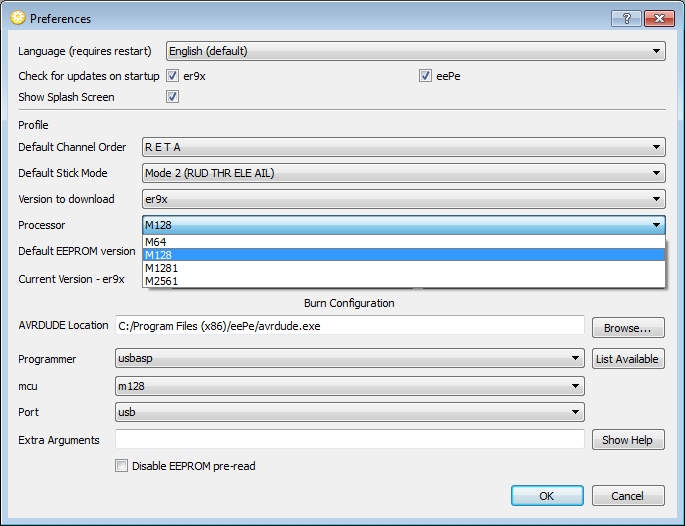Image resolution: width=685 pixels, height=526 pixels.
Task: Open the Programmer usbasp dropdown
Action: point(349,358)
